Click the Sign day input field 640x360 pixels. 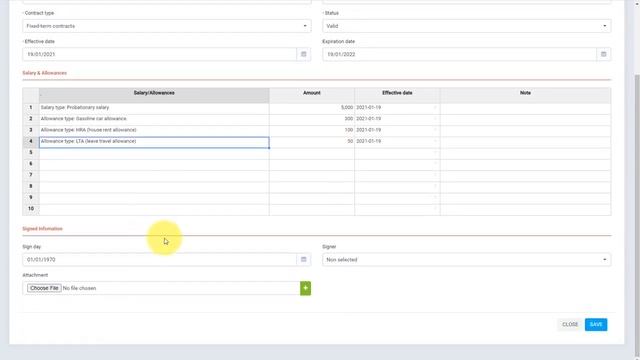[160, 260]
